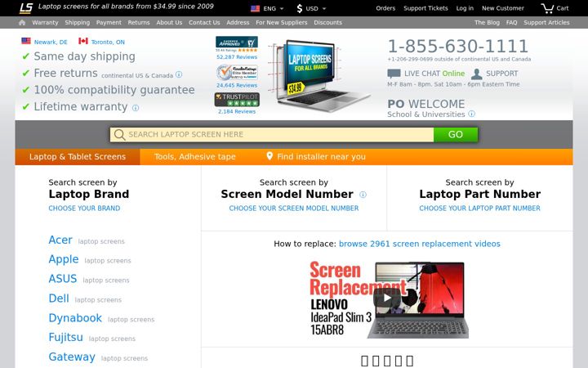Select Fujitsu laptop screens
The image size is (588, 368).
tap(65, 337)
